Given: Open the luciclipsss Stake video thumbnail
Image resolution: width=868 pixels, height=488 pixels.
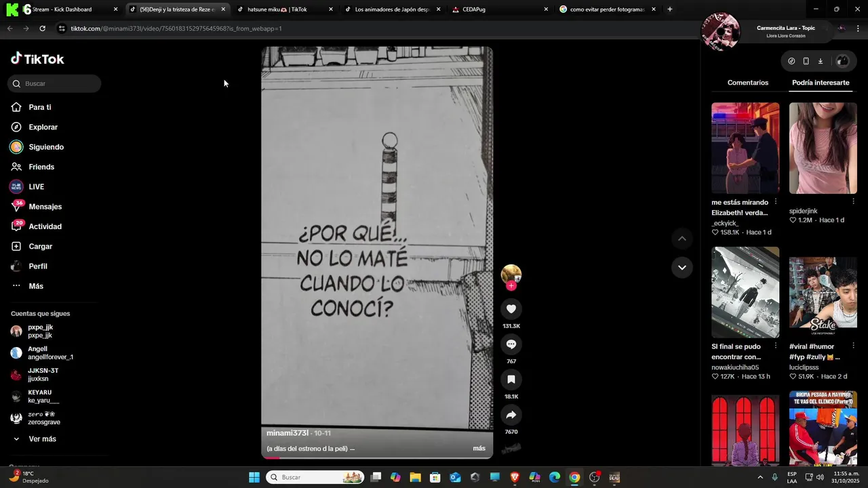Looking at the screenshot, I should tap(823, 292).
